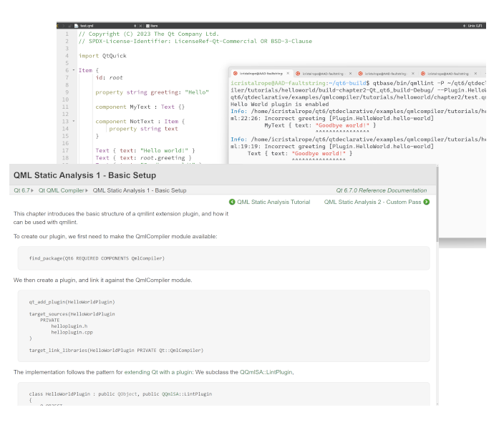This screenshot has height=425, width=504.
Task: Click 'property string text' on editor line 14
Action: coord(143,129)
